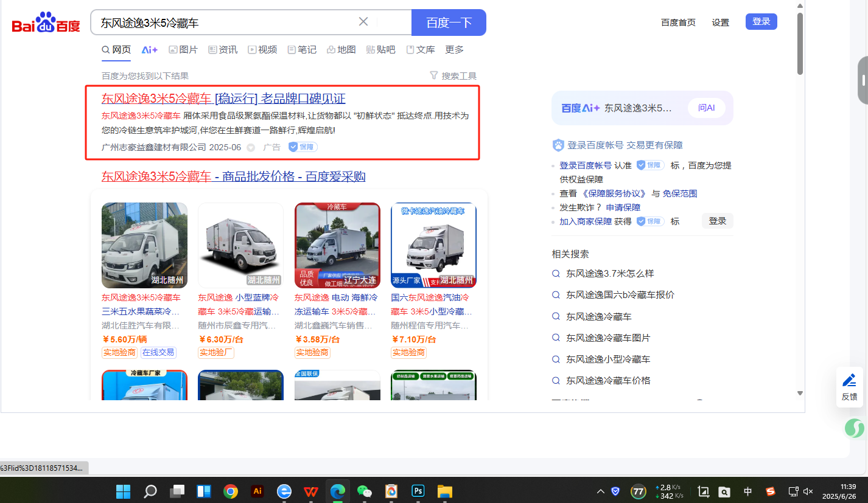
Task: Click the 保障 badge in the ad result
Action: click(x=303, y=147)
